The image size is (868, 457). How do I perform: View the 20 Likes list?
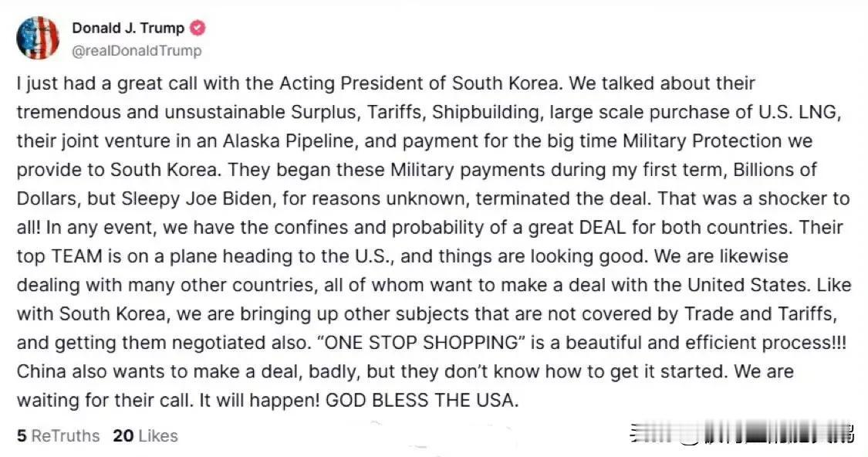click(145, 436)
